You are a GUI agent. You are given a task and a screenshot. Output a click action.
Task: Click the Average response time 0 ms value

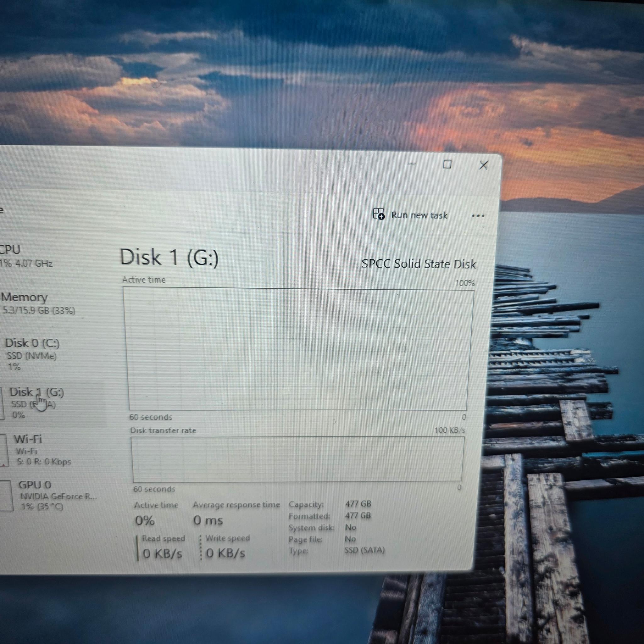pyautogui.click(x=208, y=520)
